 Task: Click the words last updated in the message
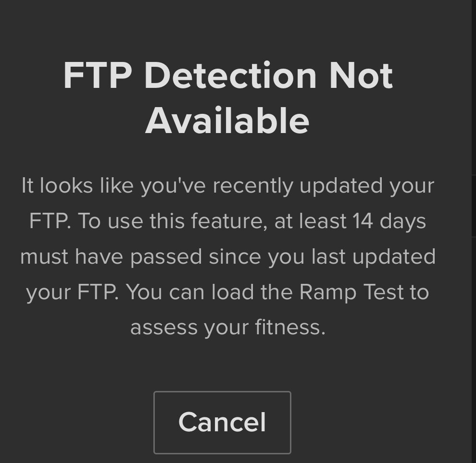374,257
